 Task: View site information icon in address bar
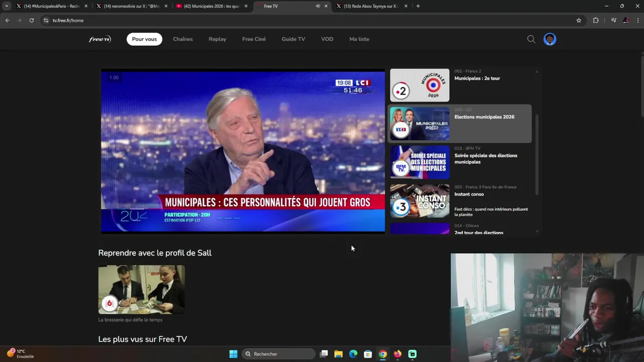(46, 20)
